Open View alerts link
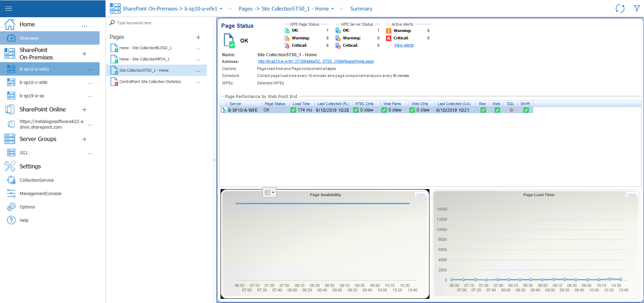 pyautogui.click(x=403, y=45)
